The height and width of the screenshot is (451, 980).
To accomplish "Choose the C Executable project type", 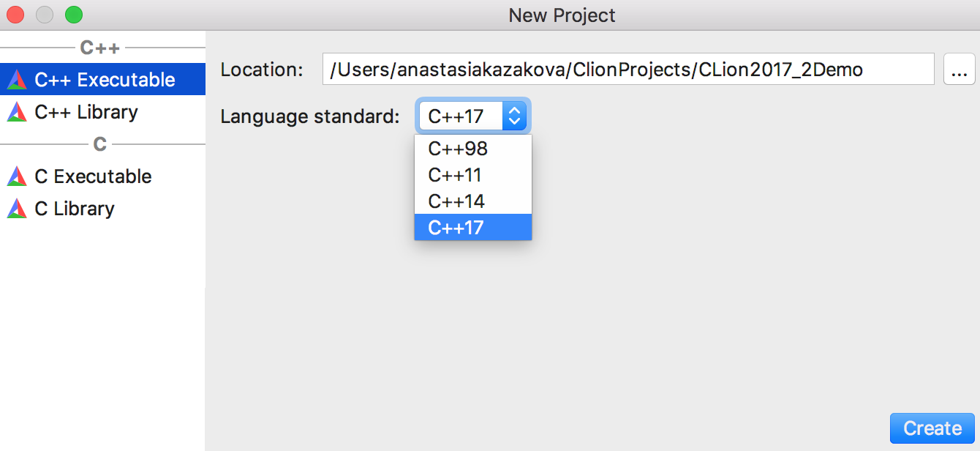I will point(102,176).
